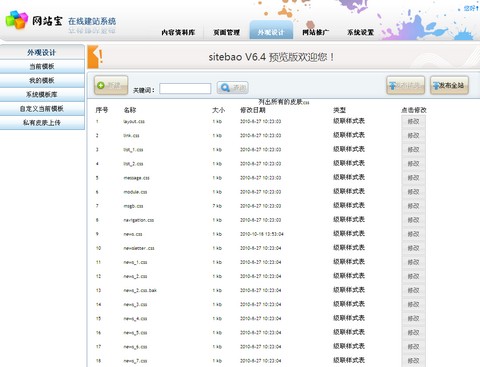The image size is (480, 367).
Task: Open the 网站推广 tab
Action: tap(315, 32)
